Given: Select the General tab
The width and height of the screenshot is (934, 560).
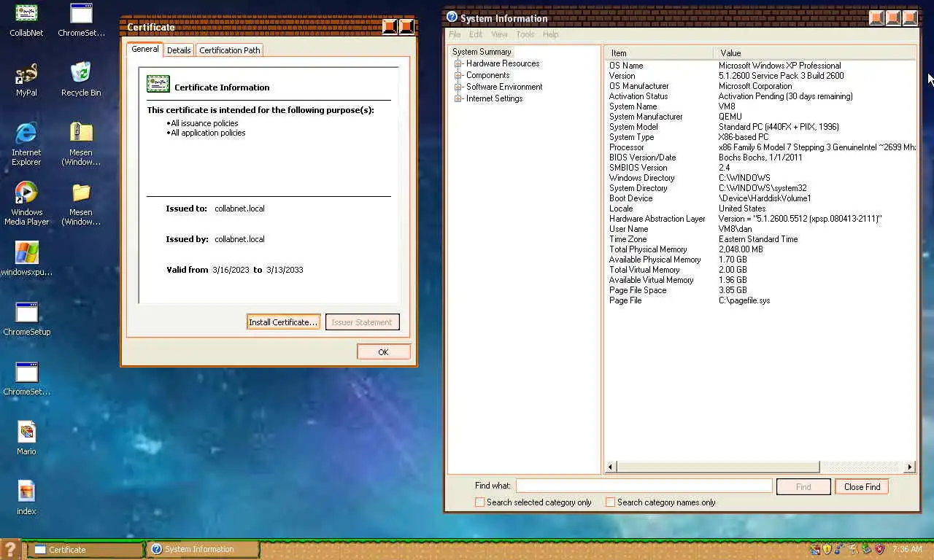Looking at the screenshot, I should [144, 49].
